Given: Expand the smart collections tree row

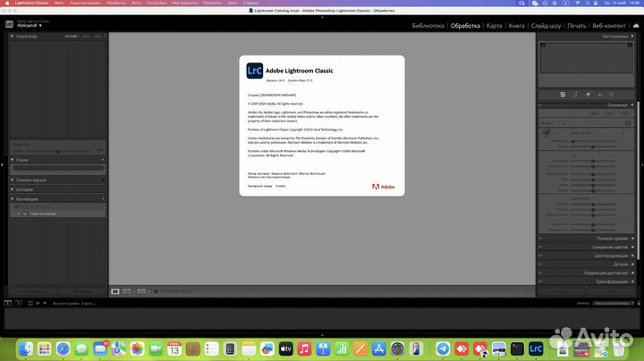Looking at the screenshot, I should (x=19, y=214).
